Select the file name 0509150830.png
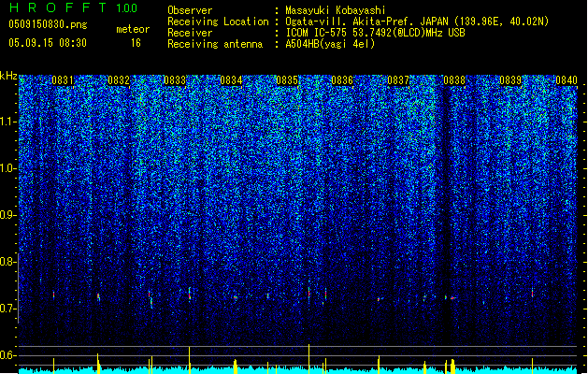The height and width of the screenshot is (374, 588). (x=48, y=24)
